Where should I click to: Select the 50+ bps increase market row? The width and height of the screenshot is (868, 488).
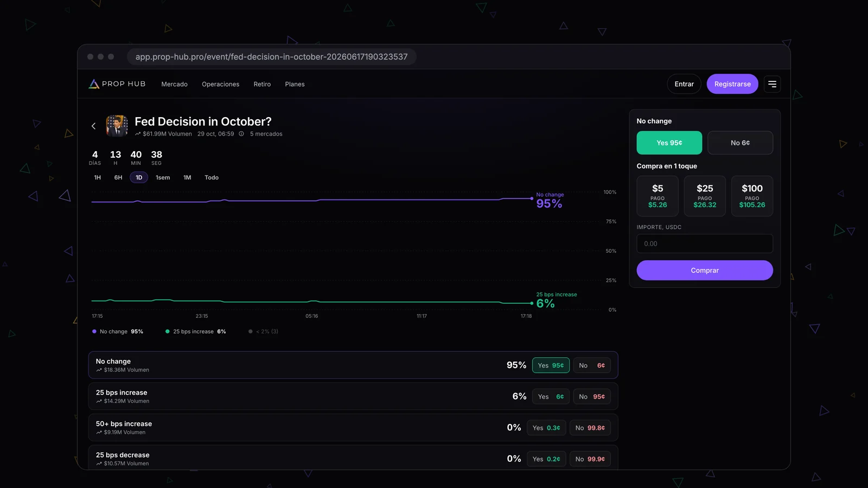pos(353,428)
